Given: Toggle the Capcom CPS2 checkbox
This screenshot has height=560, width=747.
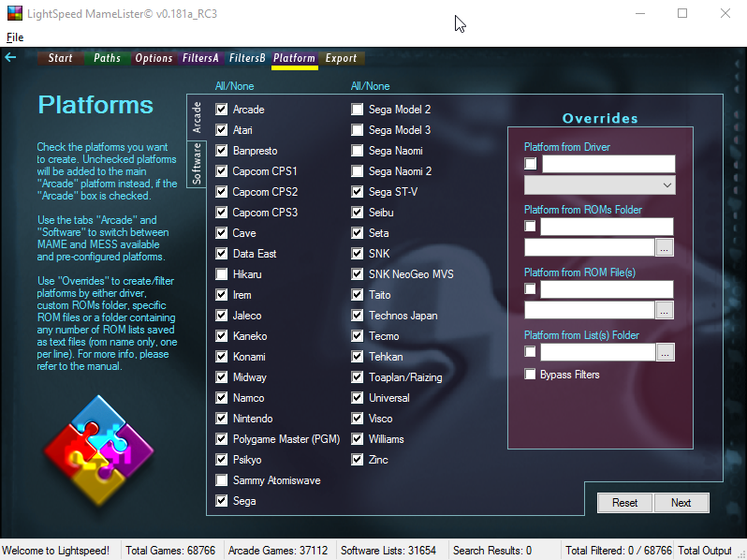Looking at the screenshot, I should 222,192.
